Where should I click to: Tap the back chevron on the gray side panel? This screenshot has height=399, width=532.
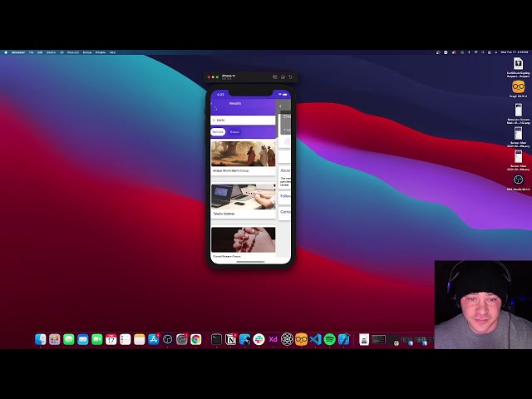(280, 106)
